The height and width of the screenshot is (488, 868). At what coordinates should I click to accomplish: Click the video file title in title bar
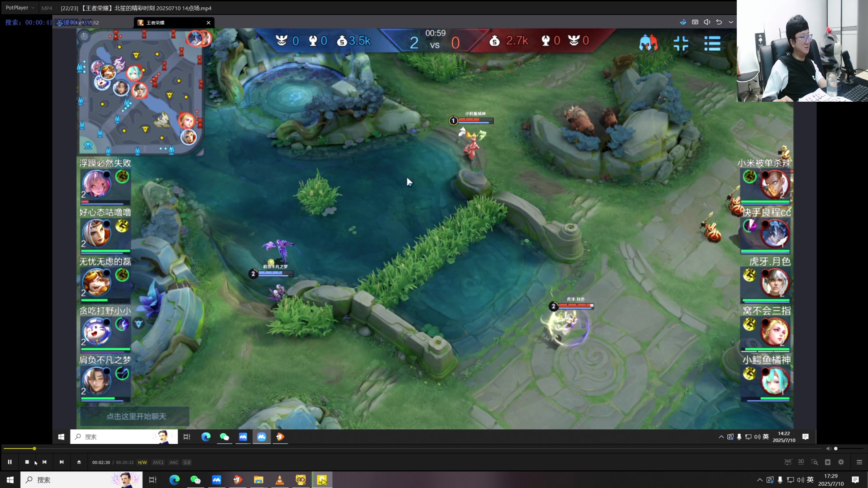pyautogui.click(x=136, y=8)
